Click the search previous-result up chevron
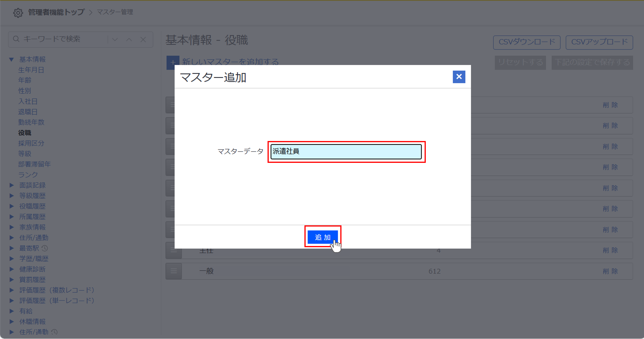The image size is (644, 339). [129, 40]
